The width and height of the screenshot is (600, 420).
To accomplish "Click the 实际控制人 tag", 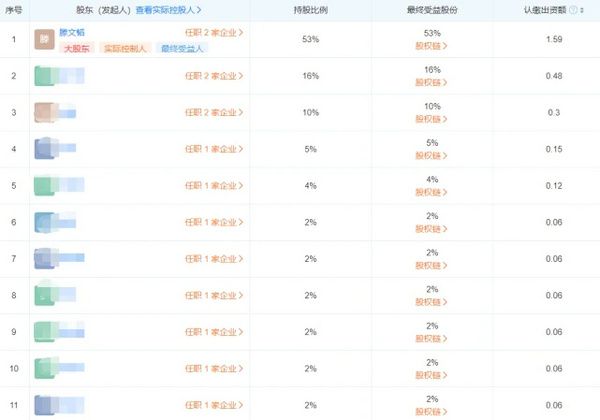I will (x=125, y=49).
